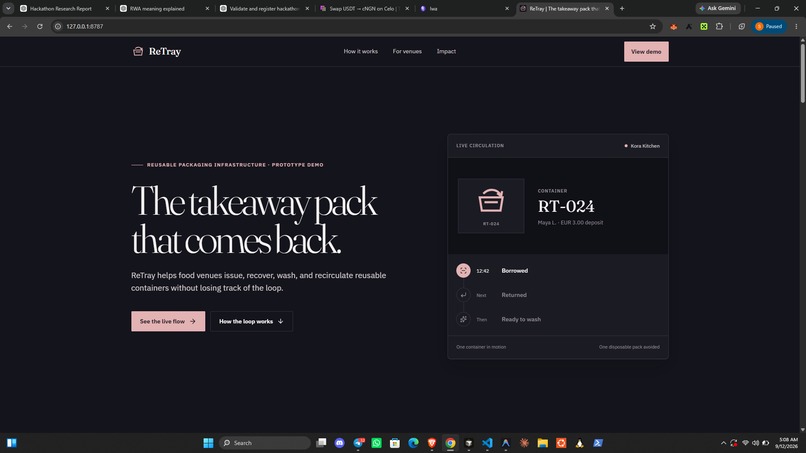Click How the loop works button
Screen dimensions: 806x453
tap(251, 321)
